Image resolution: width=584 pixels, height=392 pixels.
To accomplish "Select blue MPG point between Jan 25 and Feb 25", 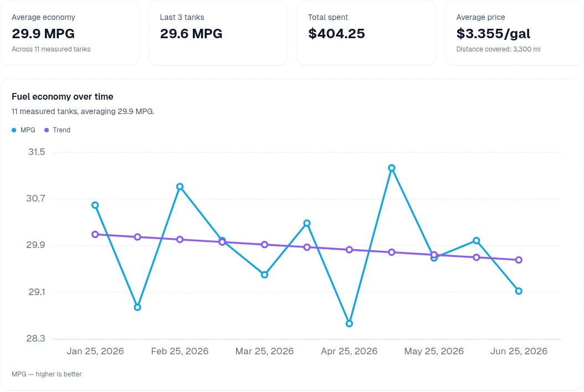I will pyautogui.click(x=137, y=307).
